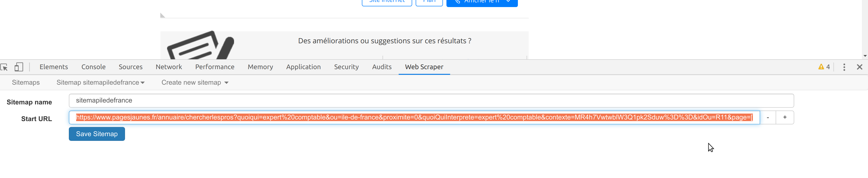Remove start URL with minus button
Viewport: 868px width, 178px height.
768,117
